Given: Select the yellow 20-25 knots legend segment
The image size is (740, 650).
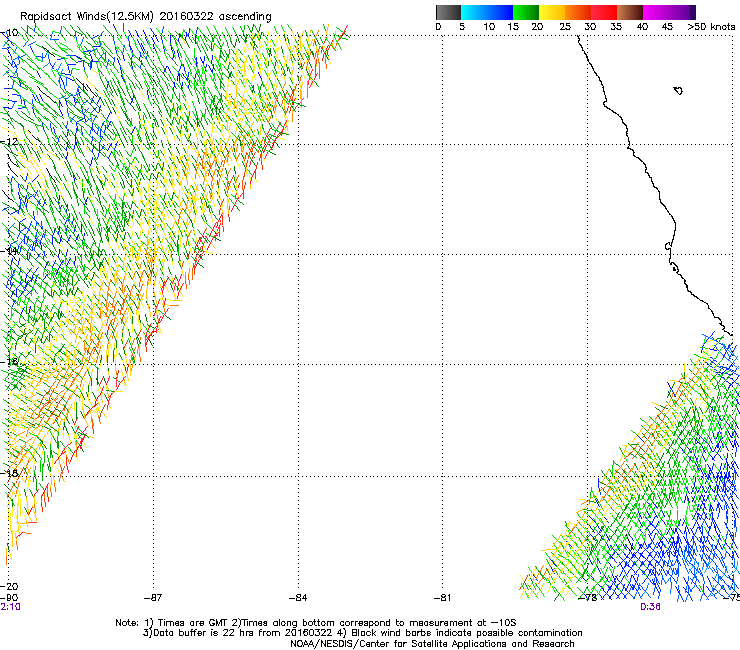Looking at the screenshot, I should point(552,12).
